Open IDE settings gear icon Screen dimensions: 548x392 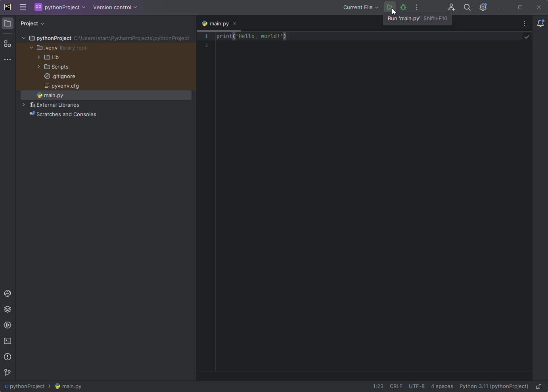click(x=483, y=7)
